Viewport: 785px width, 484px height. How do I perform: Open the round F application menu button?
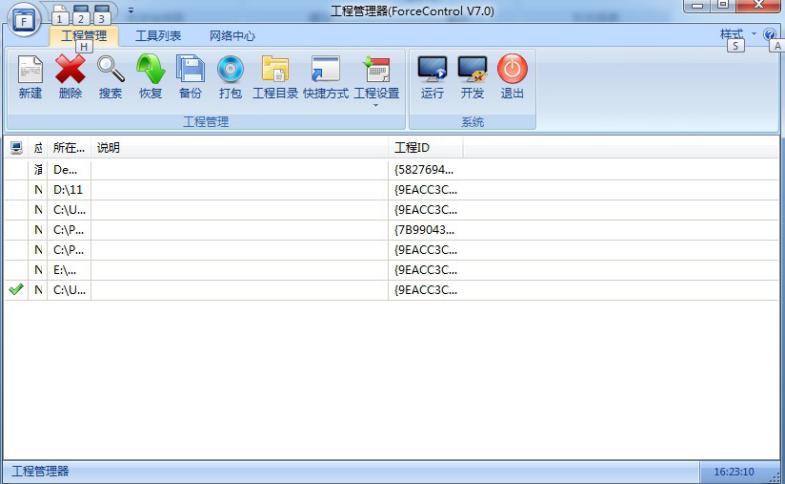(24, 20)
